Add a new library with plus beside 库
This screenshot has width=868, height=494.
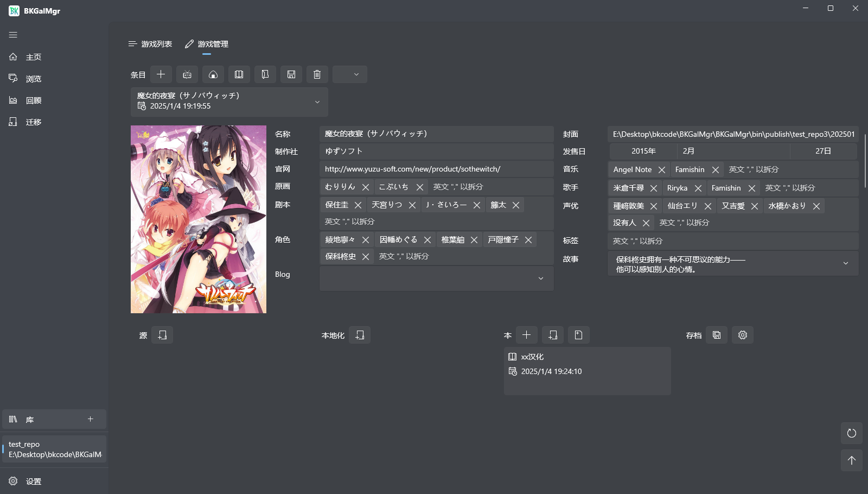tap(90, 419)
